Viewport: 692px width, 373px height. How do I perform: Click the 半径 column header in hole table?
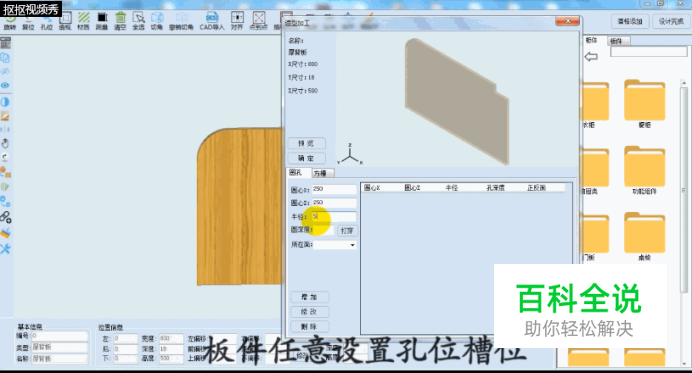pyautogui.click(x=451, y=188)
